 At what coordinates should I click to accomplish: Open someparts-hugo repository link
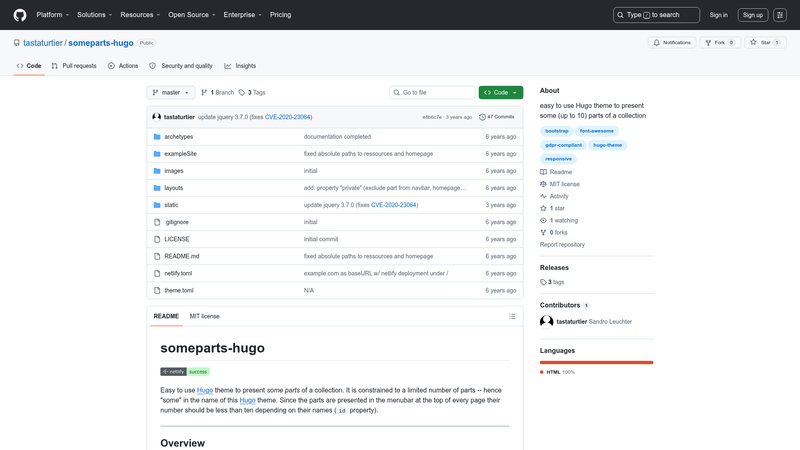pos(101,43)
